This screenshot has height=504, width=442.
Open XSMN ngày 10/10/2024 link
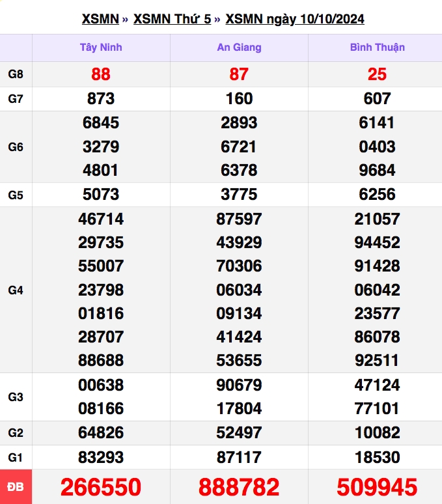(295, 19)
